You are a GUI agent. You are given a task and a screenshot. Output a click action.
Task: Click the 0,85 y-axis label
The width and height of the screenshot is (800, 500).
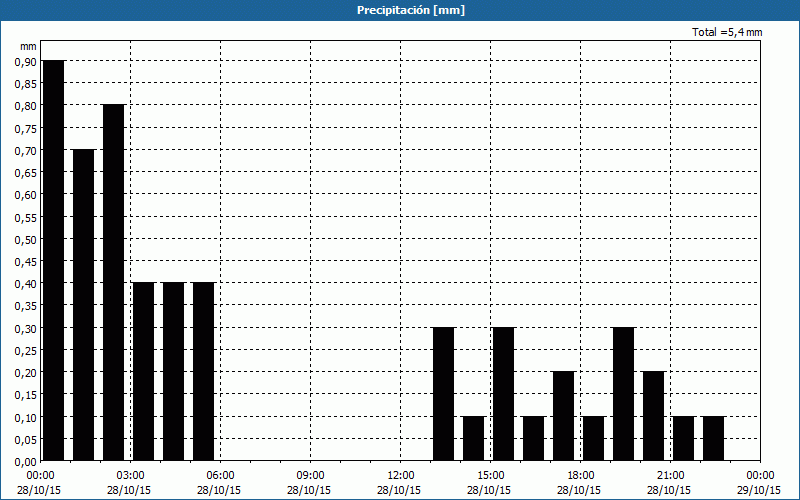pyautogui.click(x=26, y=84)
